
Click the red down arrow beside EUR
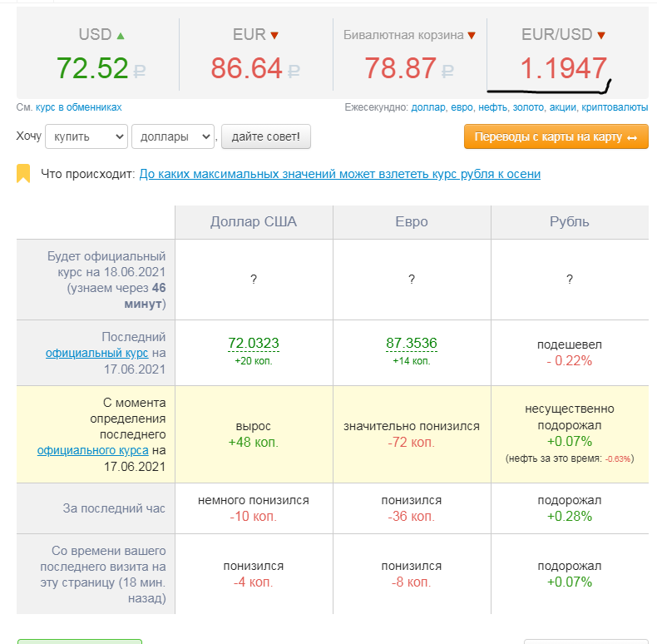coord(274,36)
